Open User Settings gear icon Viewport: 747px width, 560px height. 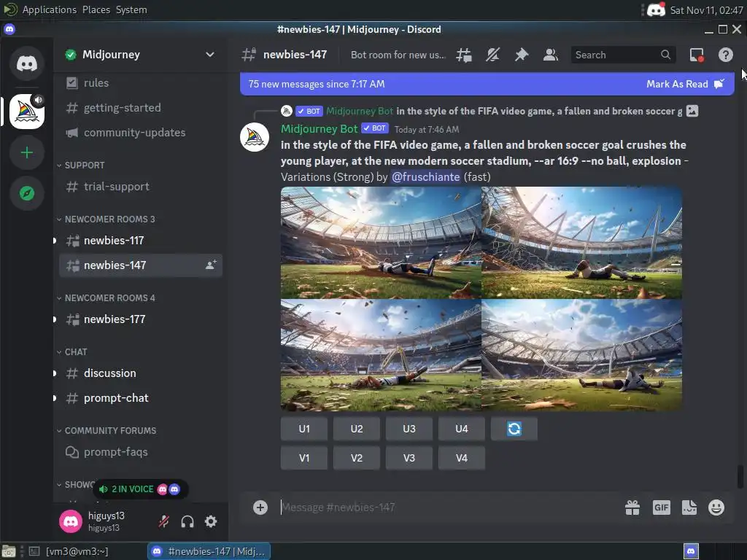(x=211, y=521)
